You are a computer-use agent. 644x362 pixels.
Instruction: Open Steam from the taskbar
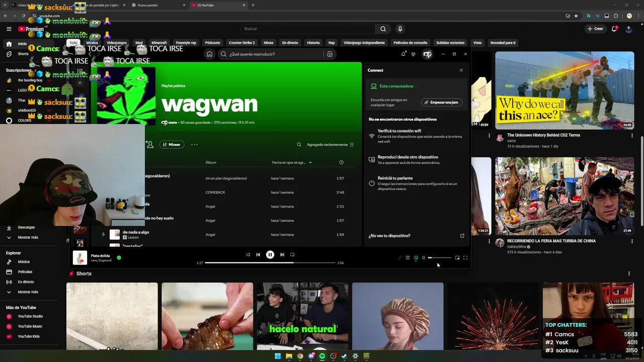click(344, 356)
